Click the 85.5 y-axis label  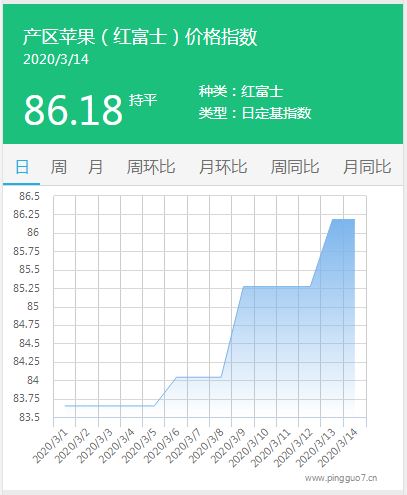pos(29,269)
